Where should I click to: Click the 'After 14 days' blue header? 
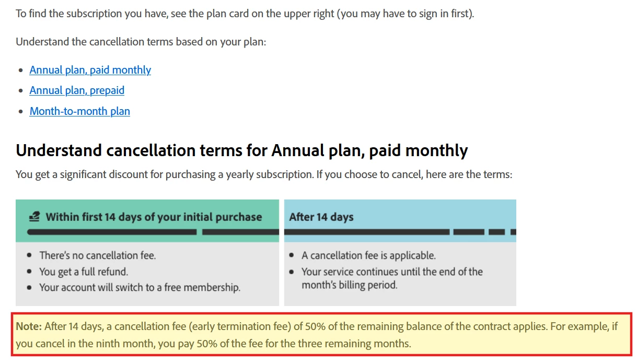[321, 217]
